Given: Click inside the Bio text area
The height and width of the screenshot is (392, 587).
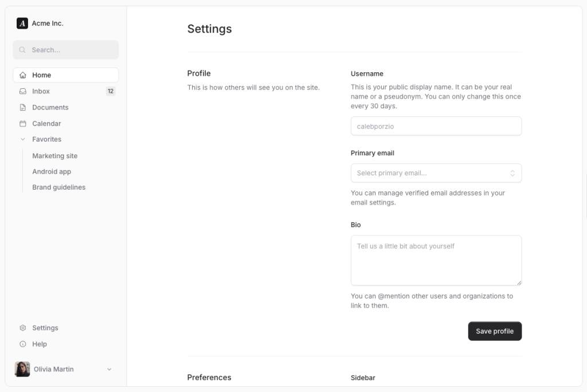Looking at the screenshot, I should pyautogui.click(x=436, y=260).
